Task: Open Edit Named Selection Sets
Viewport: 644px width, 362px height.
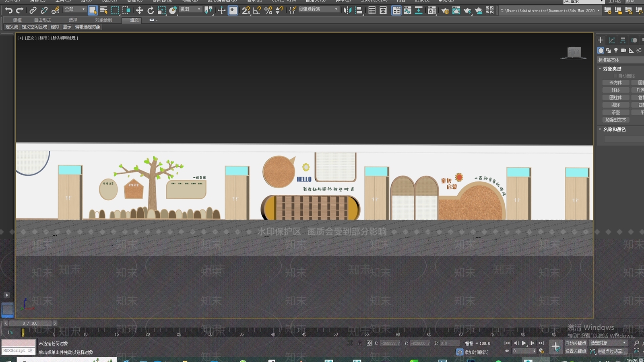Action: click(x=293, y=10)
